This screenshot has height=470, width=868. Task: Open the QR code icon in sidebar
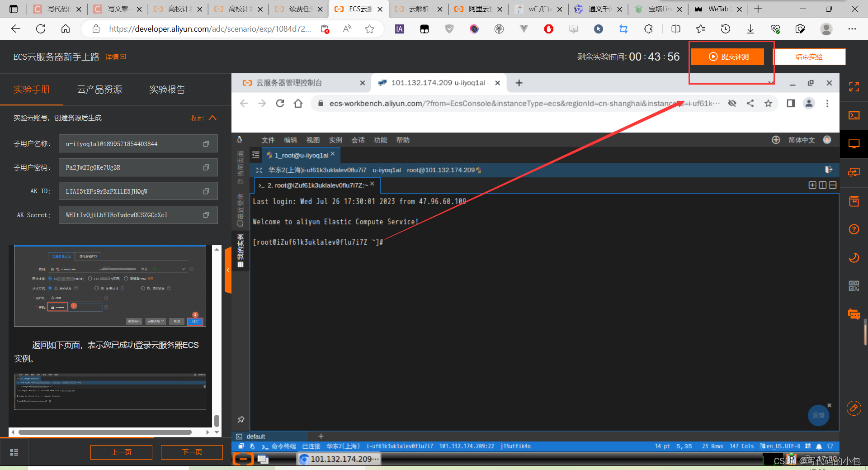click(854, 286)
